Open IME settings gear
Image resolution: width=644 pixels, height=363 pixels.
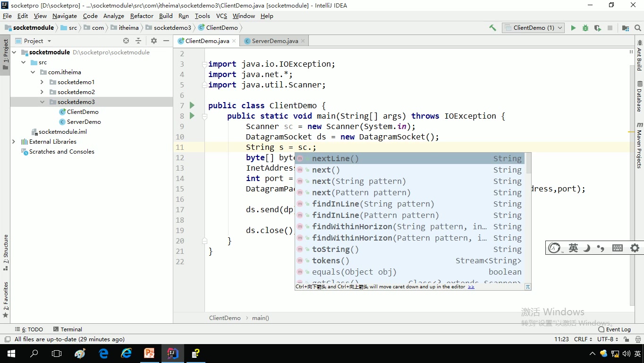[635, 248]
